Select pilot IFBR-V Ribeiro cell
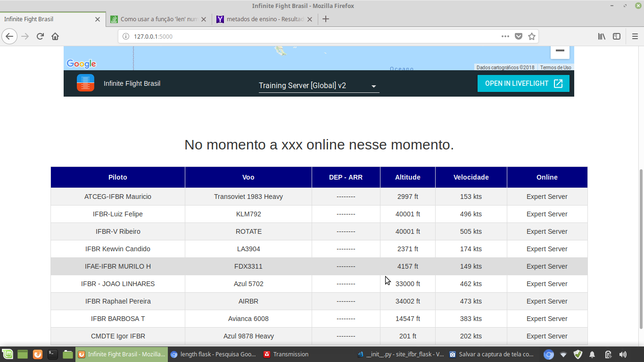The height and width of the screenshot is (362, 644). pyautogui.click(x=118, y=231)
